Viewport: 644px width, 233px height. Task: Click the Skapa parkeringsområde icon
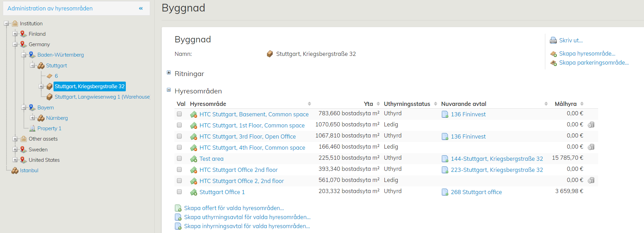553,63
